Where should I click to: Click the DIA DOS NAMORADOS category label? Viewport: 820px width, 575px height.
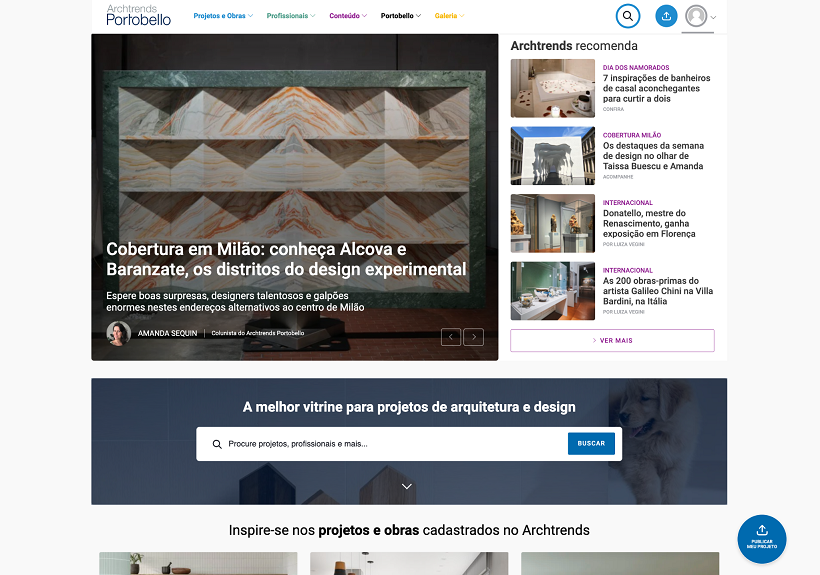pyautogui.click(x=636, y=67)
